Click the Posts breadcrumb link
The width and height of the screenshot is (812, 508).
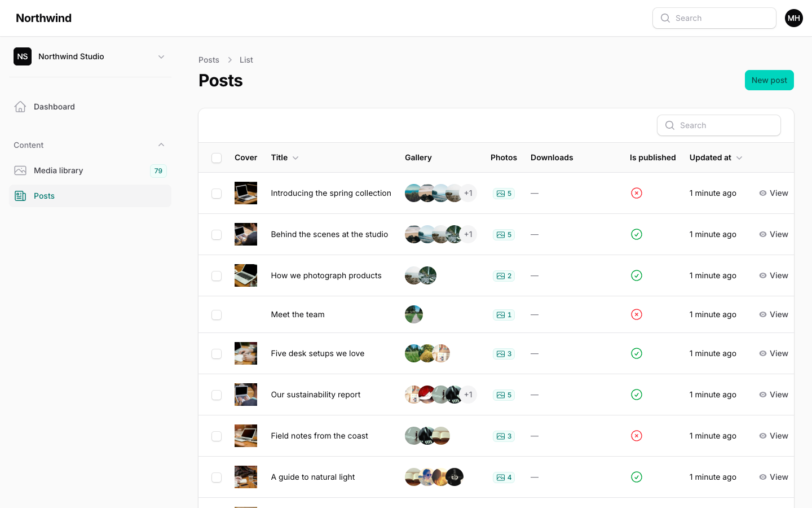click(x=209, y=60)
